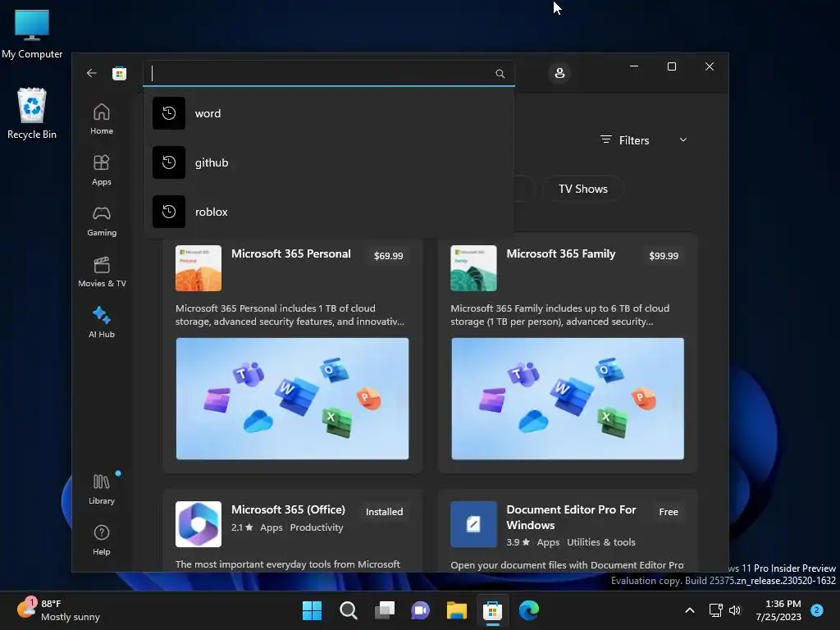This screenshot has height=630, width=840.
Task: Open Microsoft 365 Personal screenshot image
Action: click(x=293, y=399)
